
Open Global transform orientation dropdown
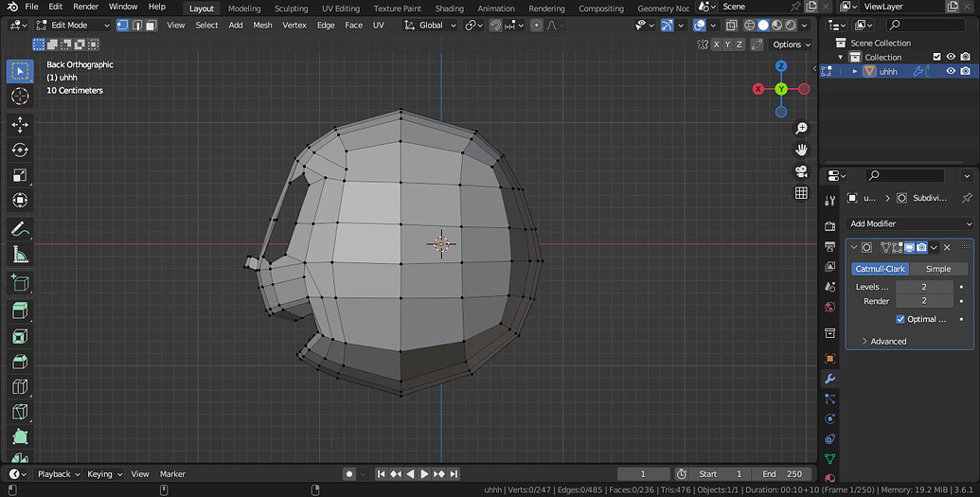pos(430,25)
